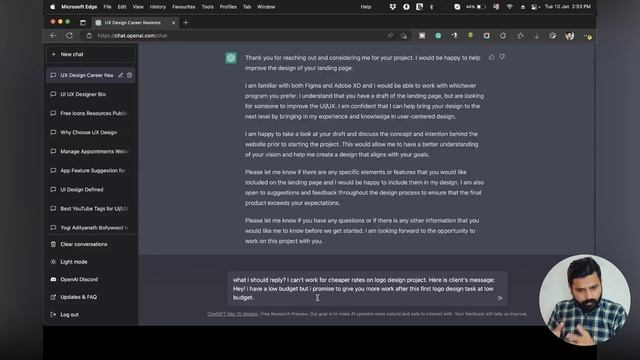Go back in the browser

pos(53,36)
